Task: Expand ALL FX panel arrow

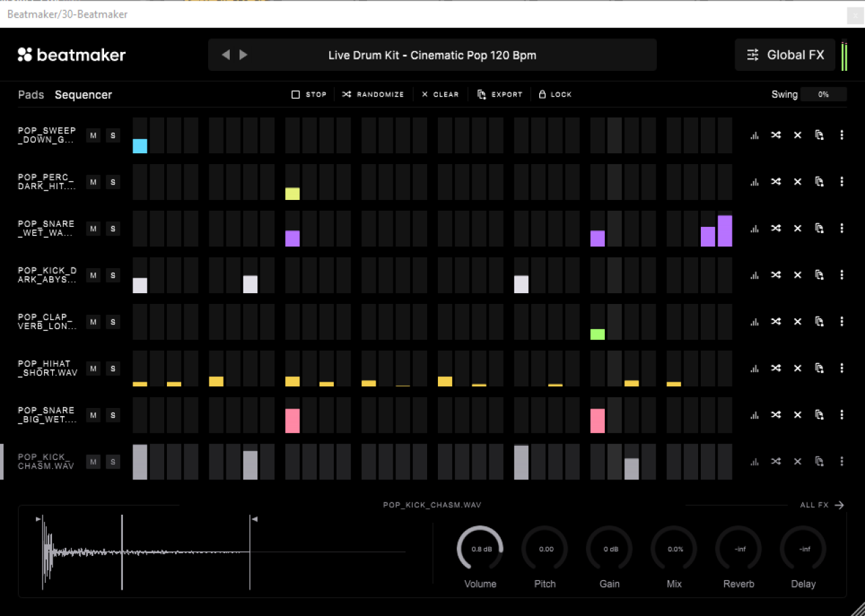Action: (x=839, y=505)
